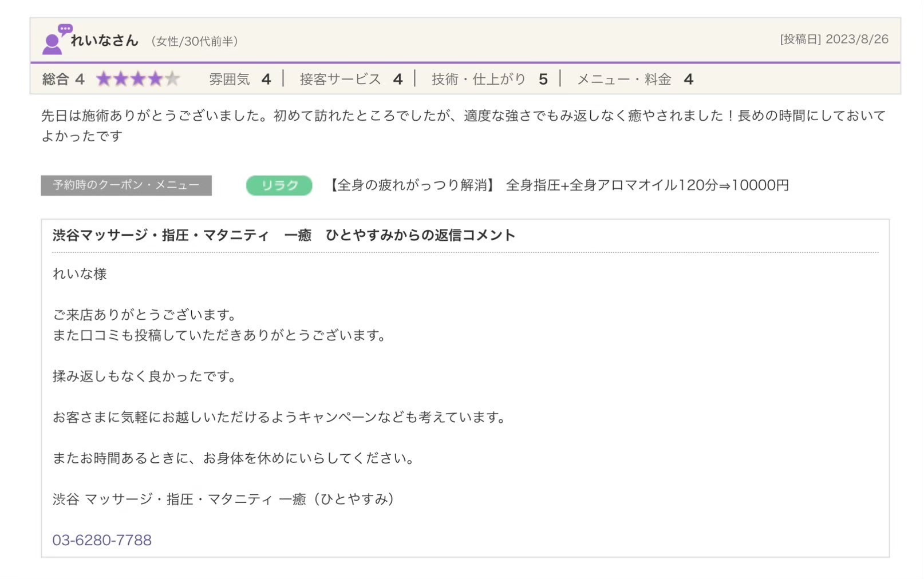Screen dimensions: 924x579
Task: Click the salon reply heading 返信コメント
Action: click(284, 235)
